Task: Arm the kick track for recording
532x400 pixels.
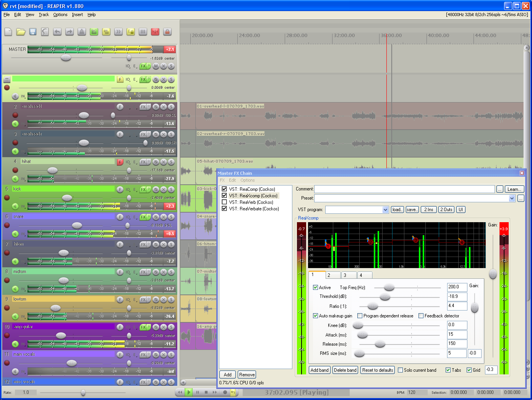Action: coord(7,198)
